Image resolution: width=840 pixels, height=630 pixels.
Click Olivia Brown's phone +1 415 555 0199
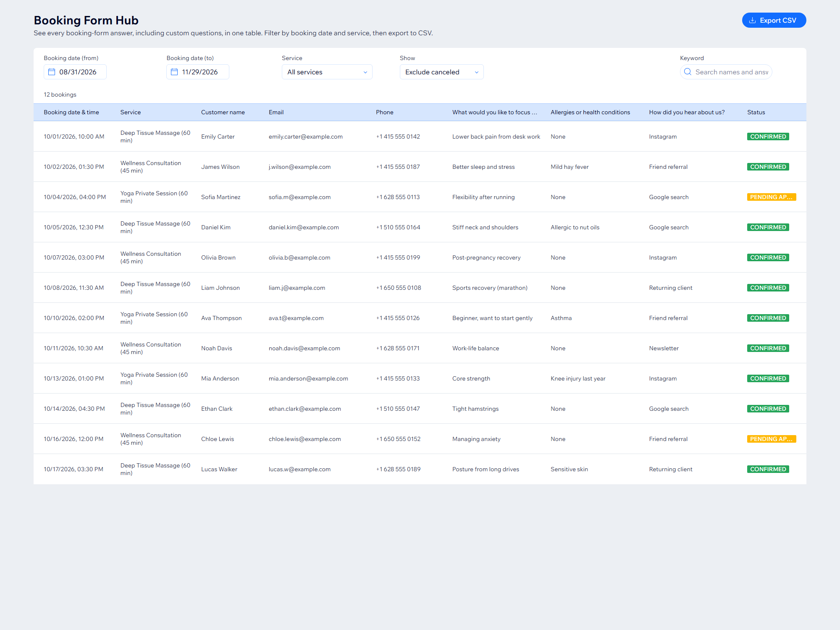[x=398, y=257]
